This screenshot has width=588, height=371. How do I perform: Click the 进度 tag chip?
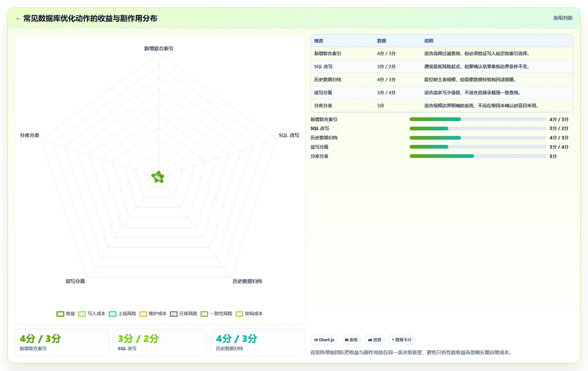[375, 340]
